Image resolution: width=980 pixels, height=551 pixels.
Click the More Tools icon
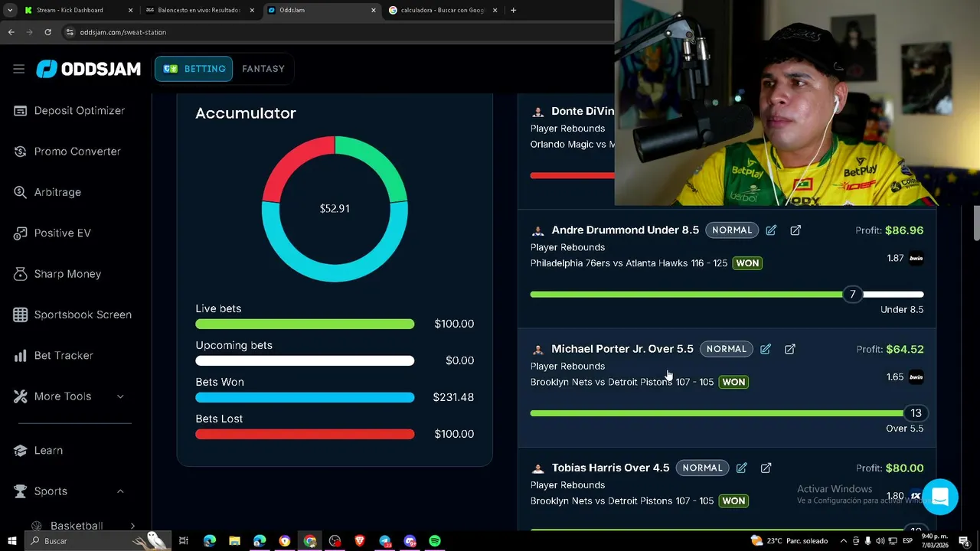tap(21, 396)
